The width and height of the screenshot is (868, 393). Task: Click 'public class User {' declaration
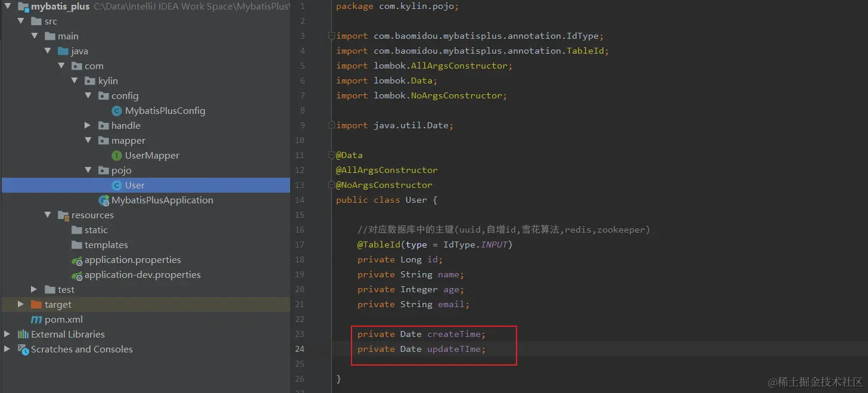(387, 200)
